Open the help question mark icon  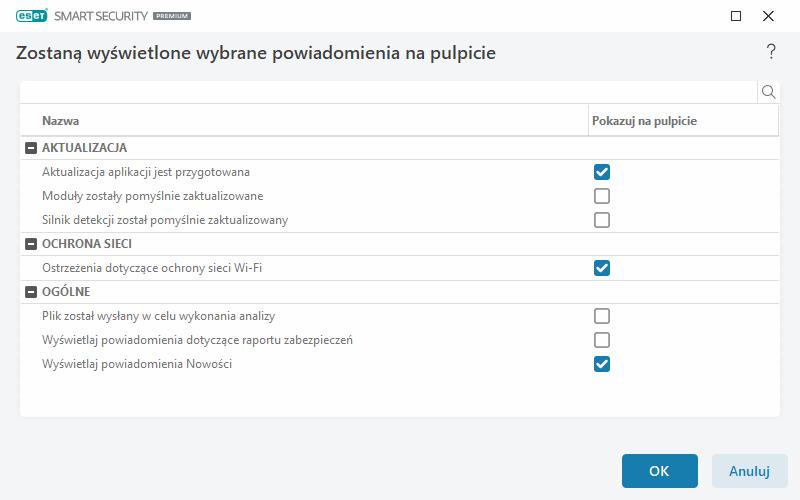[771, 52]
